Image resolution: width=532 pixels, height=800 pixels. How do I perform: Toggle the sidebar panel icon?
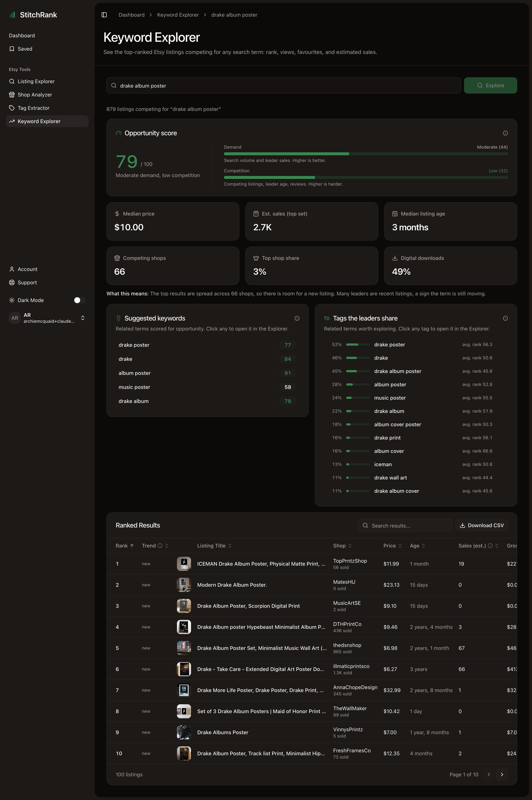104,15
